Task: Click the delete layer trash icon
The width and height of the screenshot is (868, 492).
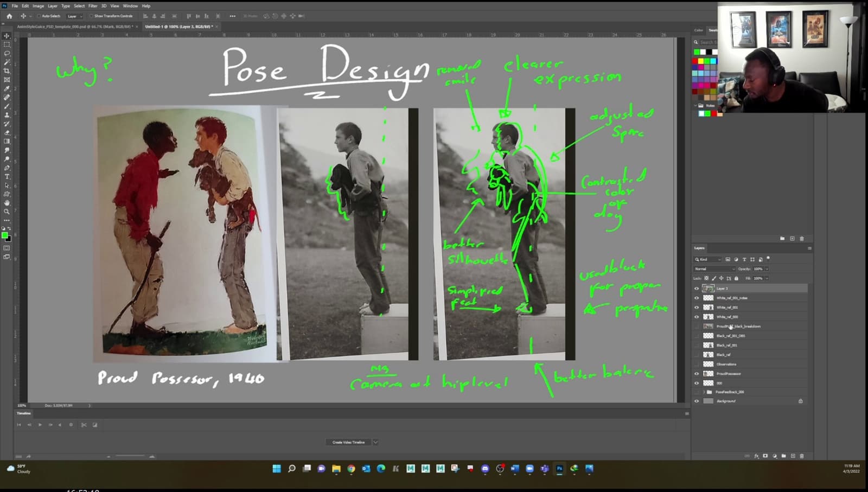Action: click(802, 456)
